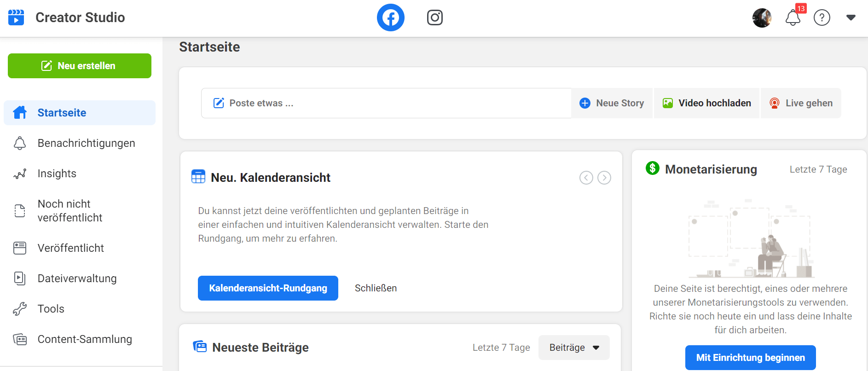
Task: Open the help question mark icon
Action: [822, 17]
